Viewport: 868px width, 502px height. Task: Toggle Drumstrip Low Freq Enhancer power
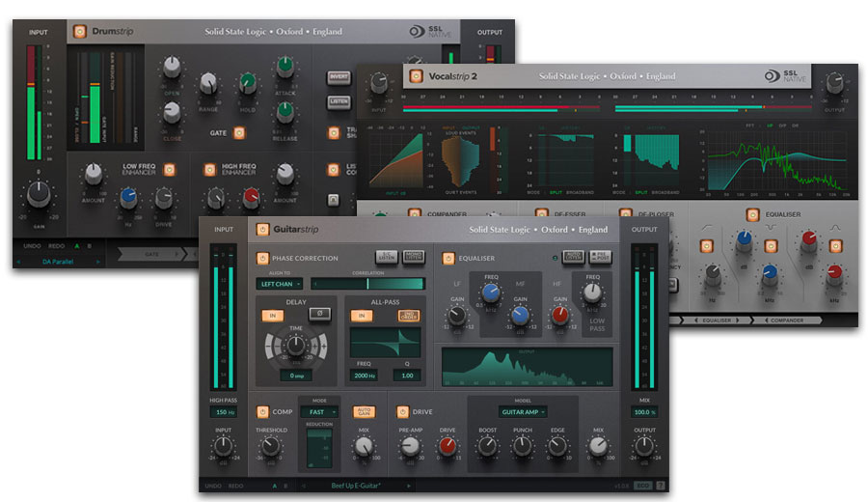(170, 170)
